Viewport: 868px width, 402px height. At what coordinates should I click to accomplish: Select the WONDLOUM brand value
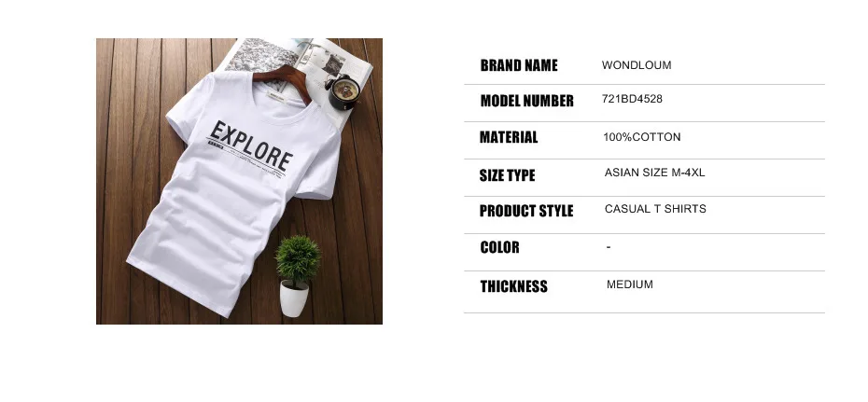point(637,65)
